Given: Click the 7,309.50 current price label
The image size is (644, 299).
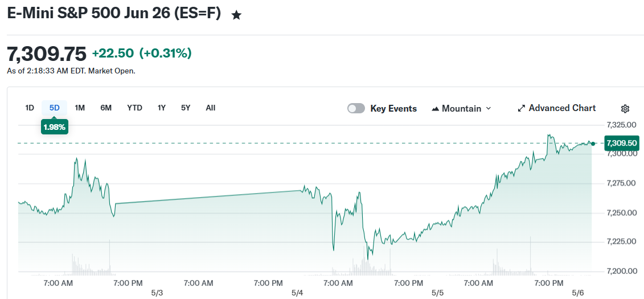Looking at the screenshot, I should pyautogui.click(x=621, y=143).
